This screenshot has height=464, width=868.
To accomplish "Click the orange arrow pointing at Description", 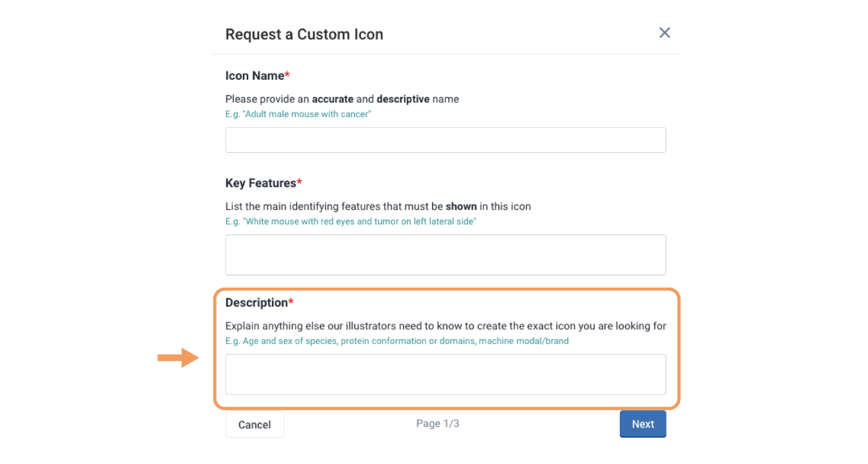I will [x=178, y=358].
